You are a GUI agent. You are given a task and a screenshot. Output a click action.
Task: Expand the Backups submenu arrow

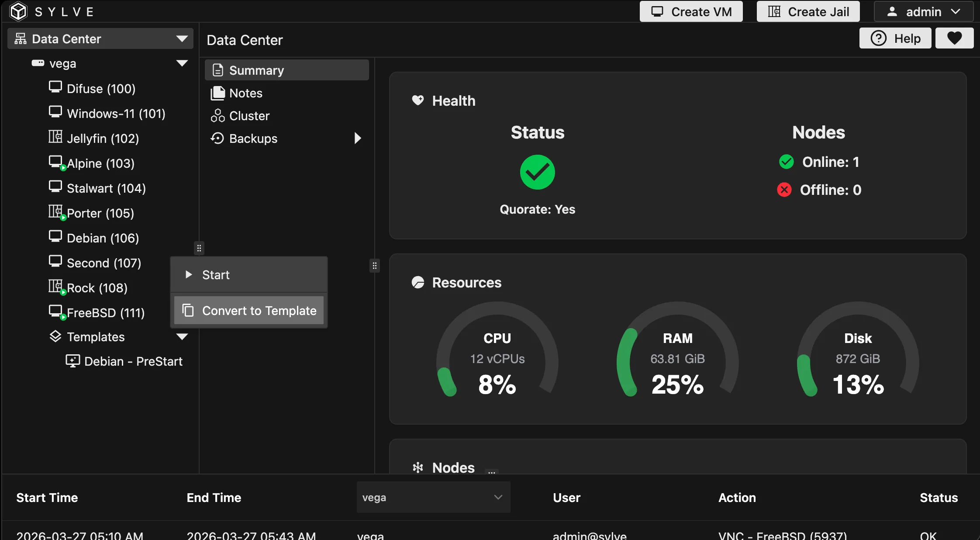point(358,138)
